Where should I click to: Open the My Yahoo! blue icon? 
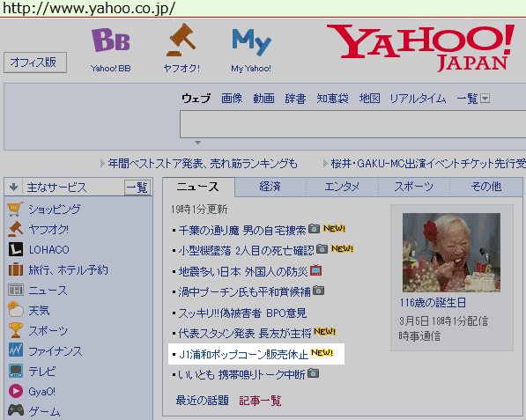click(x=252, y=41)
